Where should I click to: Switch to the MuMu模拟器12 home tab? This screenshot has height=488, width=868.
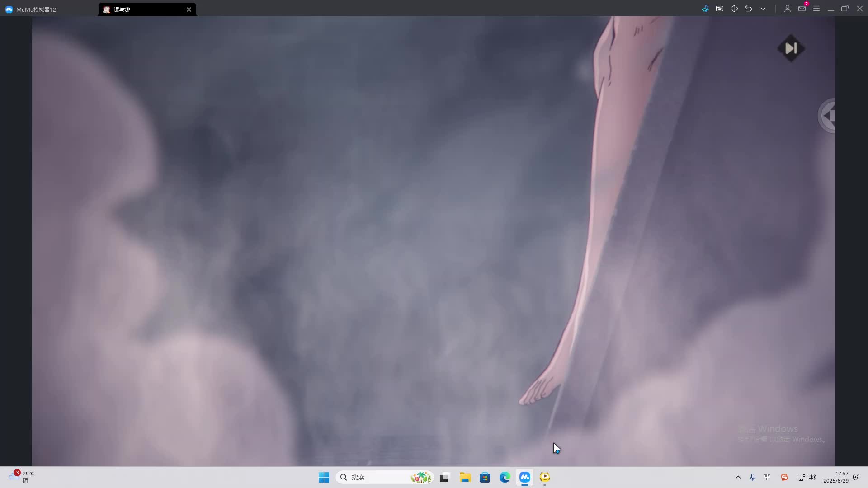click(x=36, y=9)
